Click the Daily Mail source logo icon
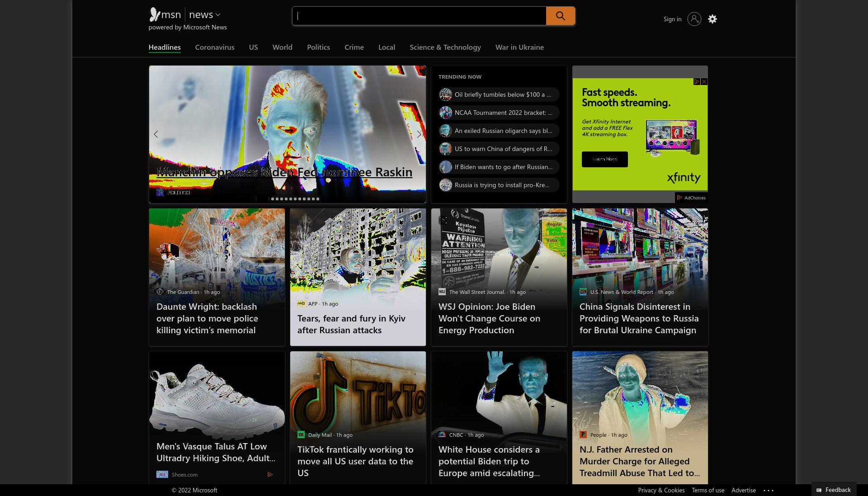 (x=301, y=435)
